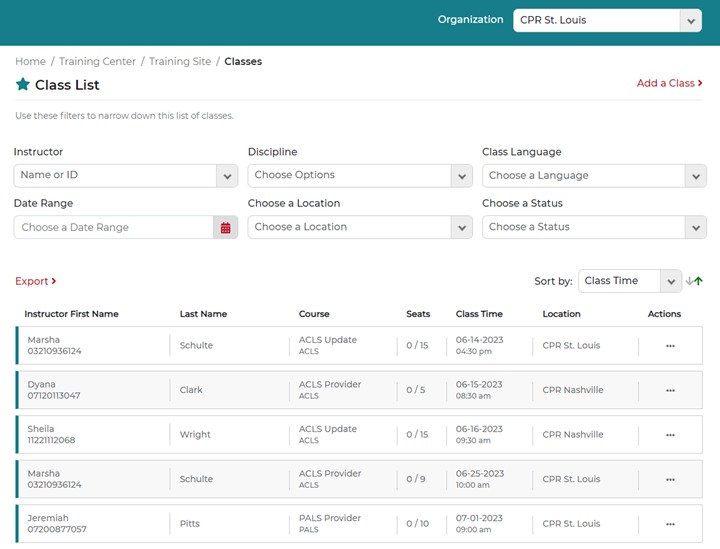720x549 pixels.
Task: Click ACLS Update in Sheila Wright row
Action: 327,429
